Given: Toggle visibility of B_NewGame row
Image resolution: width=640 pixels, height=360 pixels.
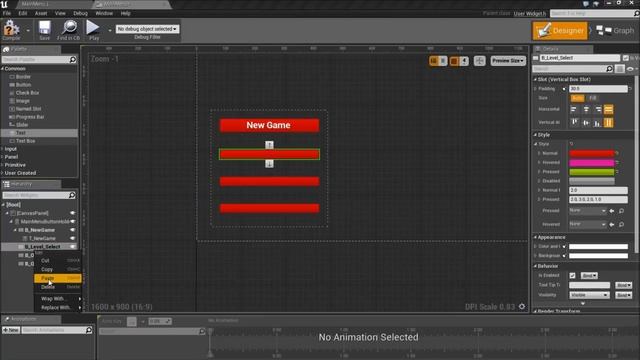Looking at the screenshot, I should tap(73, 230).
